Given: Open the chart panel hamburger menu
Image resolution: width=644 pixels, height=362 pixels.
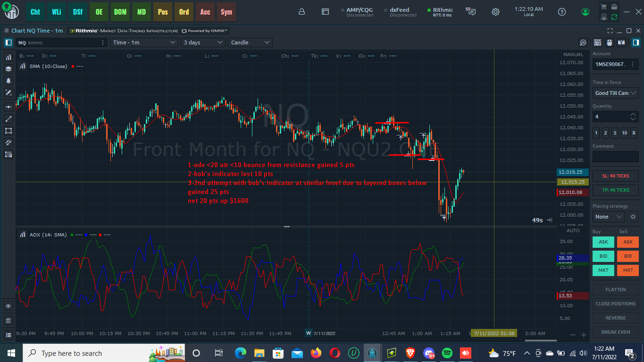Looking at the screenshot, I should click(x=6, y=31).
